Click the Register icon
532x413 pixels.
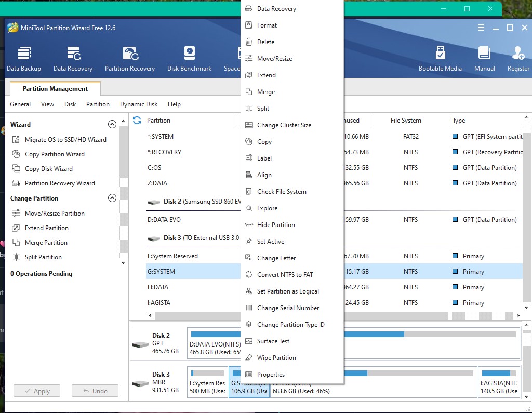(518, 59)
